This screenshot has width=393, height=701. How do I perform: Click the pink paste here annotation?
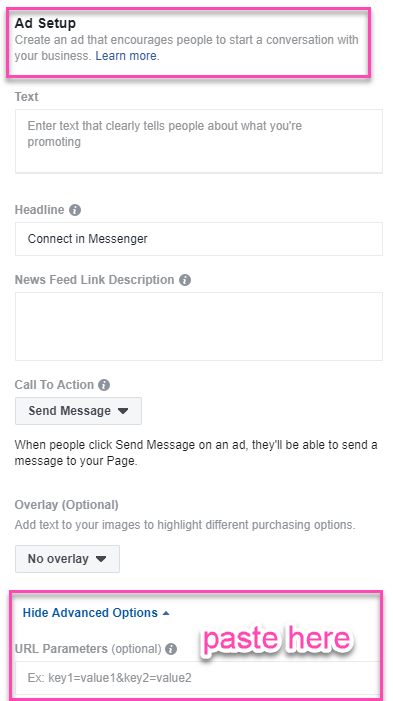pos(276,639)
